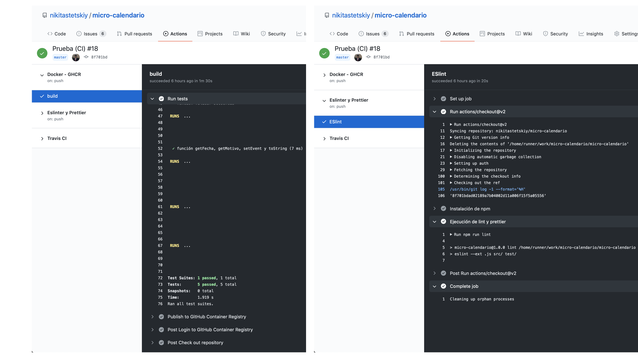Collapse the Complete job step

tap(434, 286)
